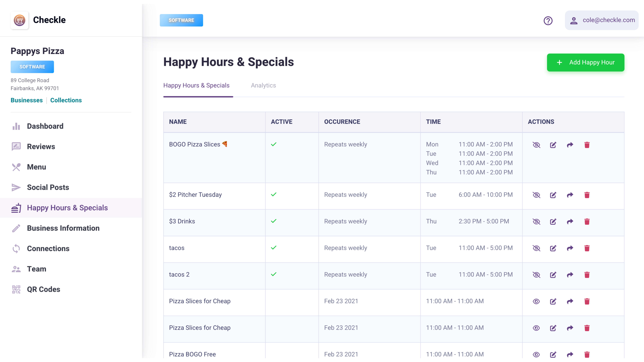Image resolution: width=644 pixels, height=362 pixels.
Task: Delete the $2 Pitcher Tuesday special
Action: [x=587, y=195]
